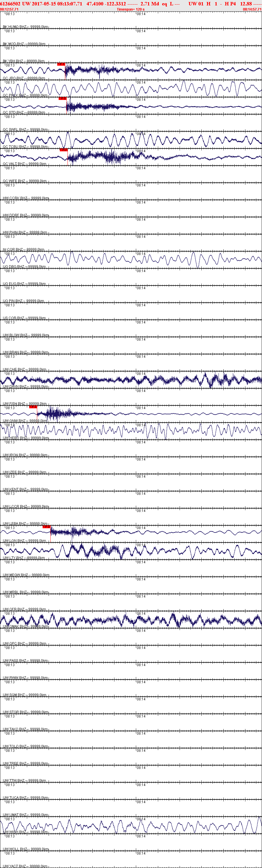
Task: Click the noisy waveform above UW DAVN label
Action: pos(131,380)
